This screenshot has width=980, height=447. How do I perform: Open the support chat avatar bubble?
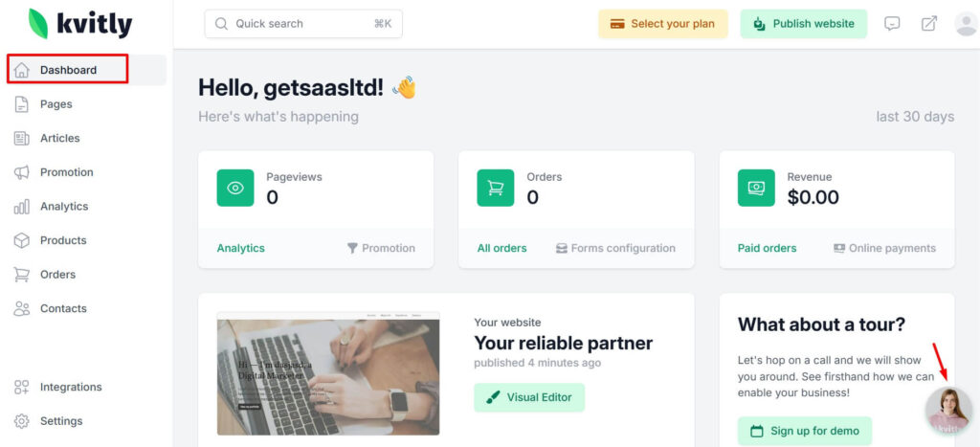click(948, 412)
